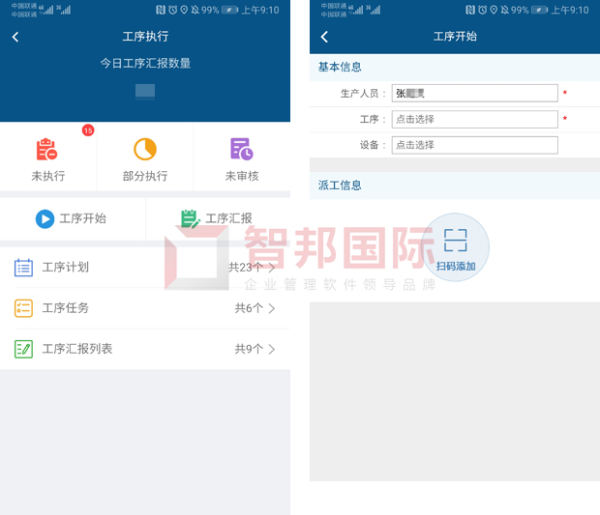Tap the blue play icon for 工序开始
This screenshot has width=600, height=515.
click(45, 219)
